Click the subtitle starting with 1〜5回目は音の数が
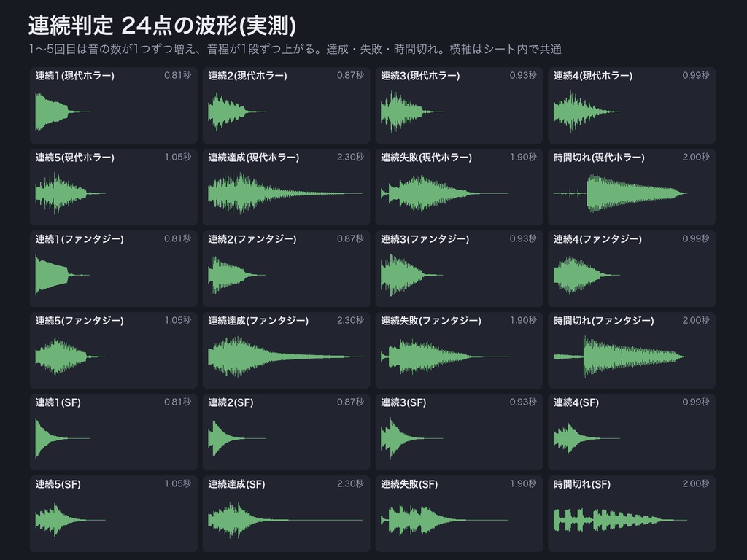 295,49
